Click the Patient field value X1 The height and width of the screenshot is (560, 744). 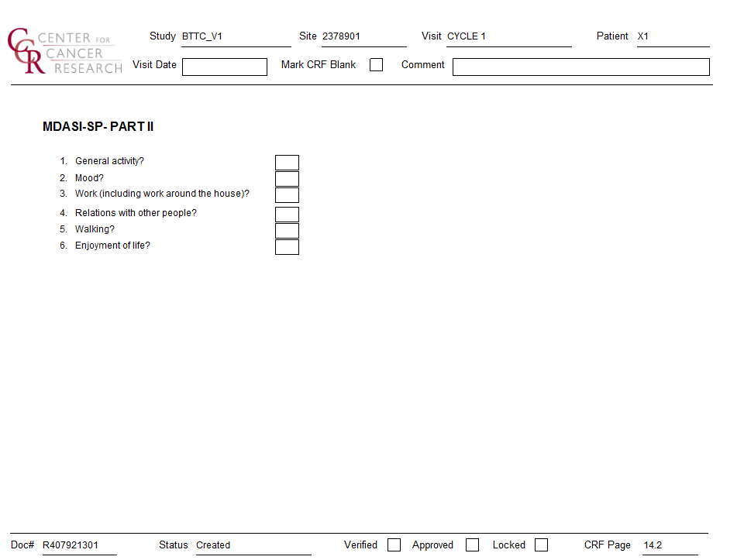(643, 36)
